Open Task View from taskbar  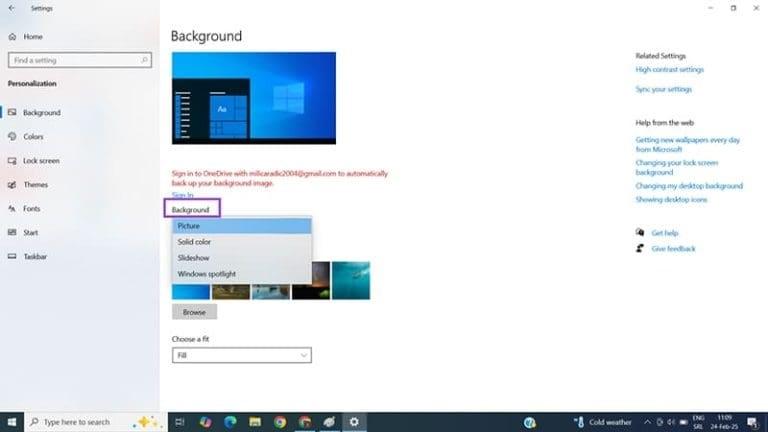180,422
